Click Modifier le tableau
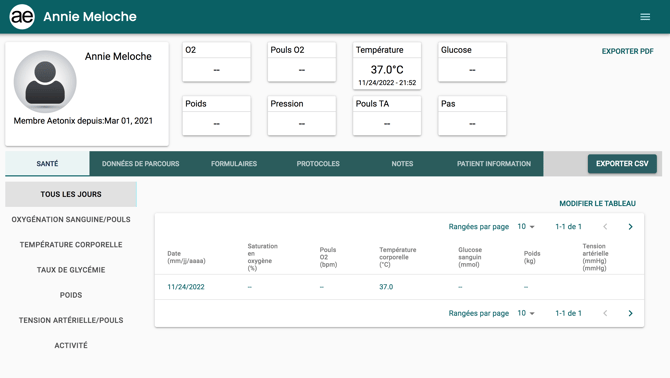This screenshot has height=378, width=670. 597,204
